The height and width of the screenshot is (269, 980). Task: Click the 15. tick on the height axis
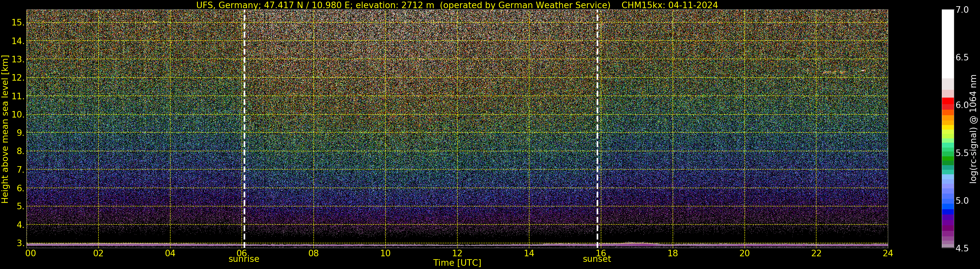(x=18, y=23)
